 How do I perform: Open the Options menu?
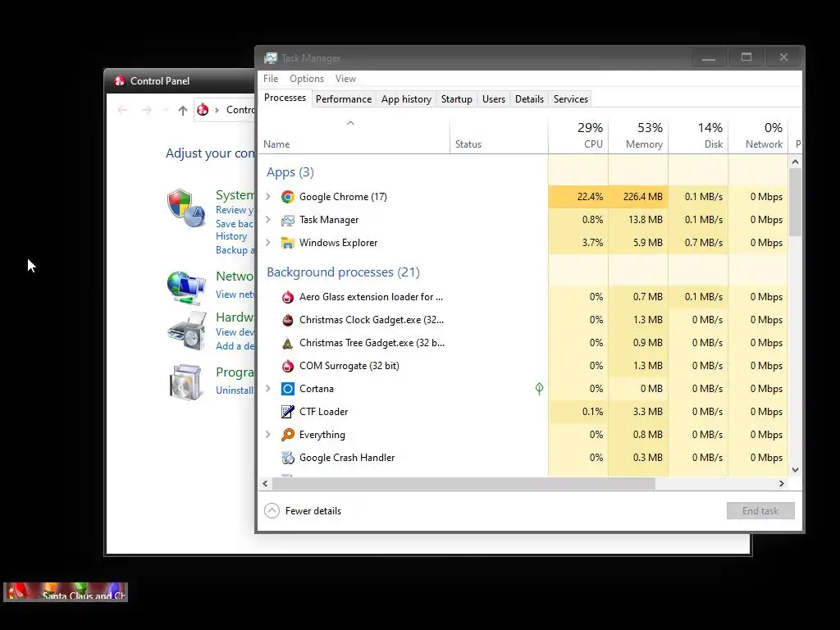tap(307, 79)
